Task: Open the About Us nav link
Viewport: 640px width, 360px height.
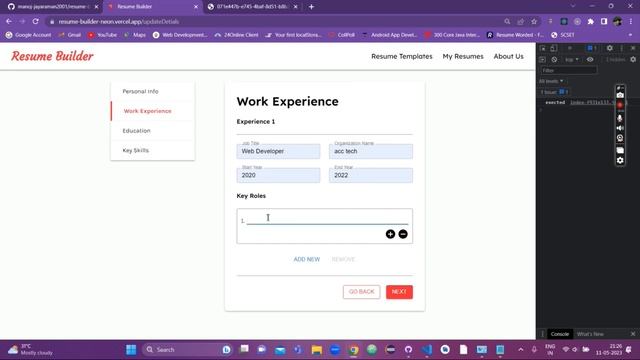Action: (x=509, y=56)
